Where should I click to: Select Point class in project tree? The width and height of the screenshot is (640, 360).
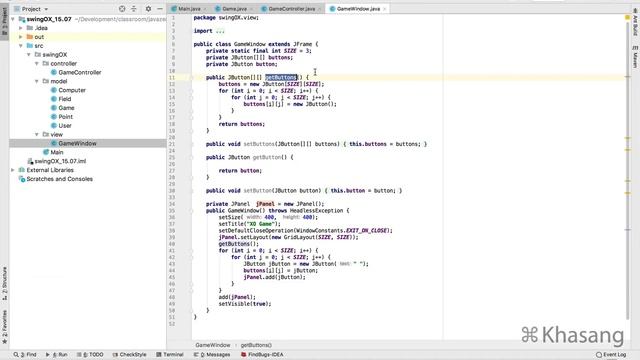pyautogui.click(x=65, y=117)
